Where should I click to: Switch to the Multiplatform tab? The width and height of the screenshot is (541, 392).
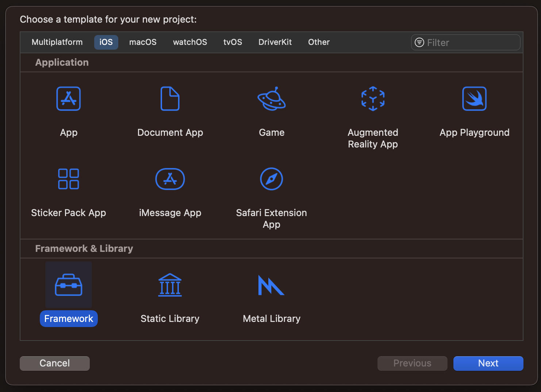[57, 42]
